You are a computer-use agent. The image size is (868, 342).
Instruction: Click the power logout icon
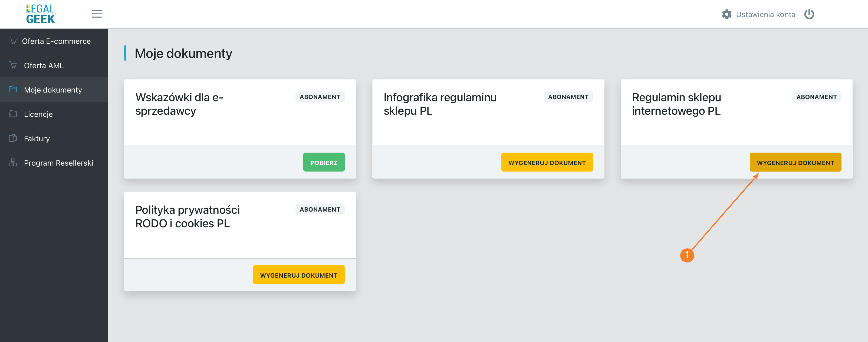pyautogui.click(x=809, y=15)
